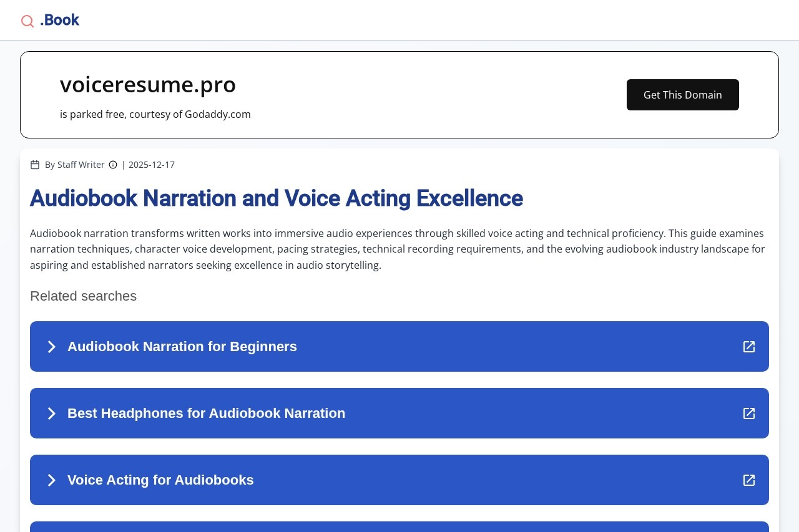Image resolution: width=799 pixels, height=532 pixels.
Task: Open the Voice Acting for Audiobooks search
Action: pyautogui.click(x=160, y=480)
